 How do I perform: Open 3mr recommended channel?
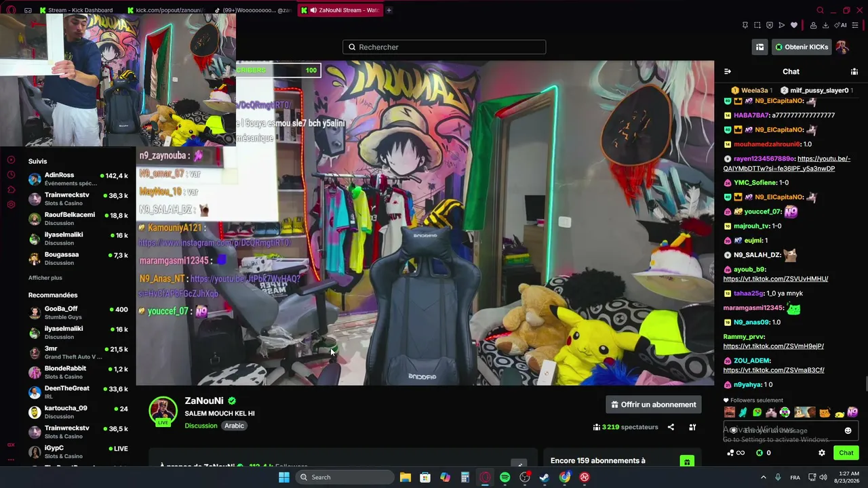point(78,352)
